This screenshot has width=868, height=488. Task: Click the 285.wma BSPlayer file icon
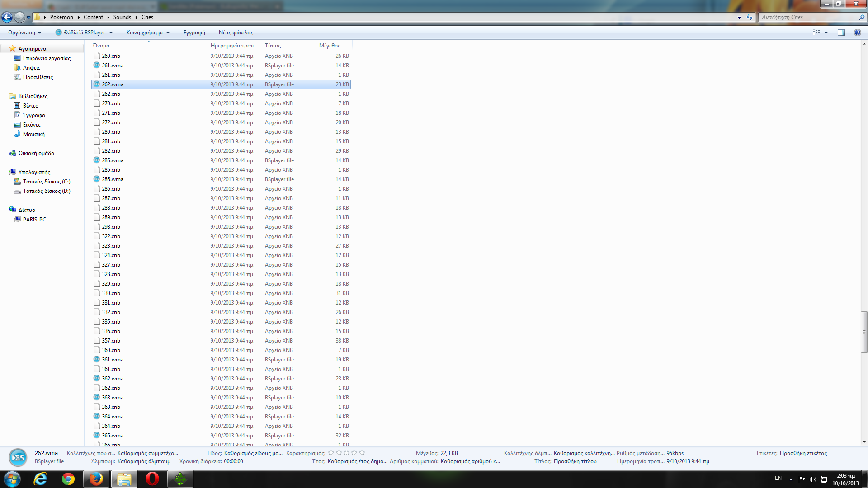pyautogui.click(x=97, y=160)
